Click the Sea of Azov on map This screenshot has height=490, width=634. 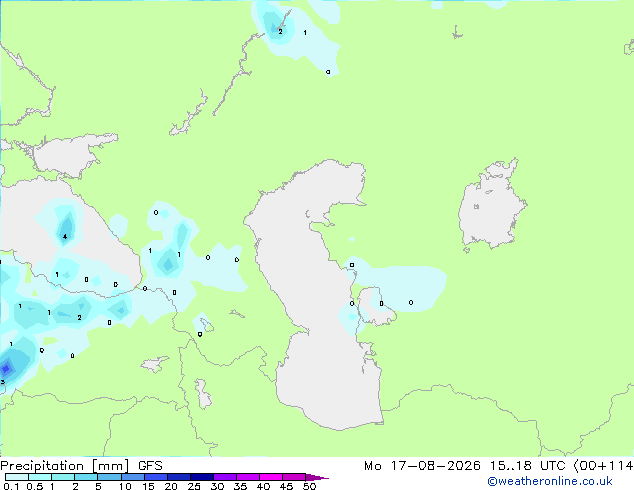73,156
